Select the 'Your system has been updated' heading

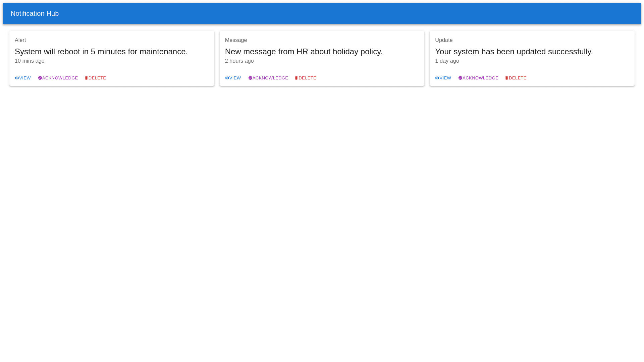click(514, 52)
